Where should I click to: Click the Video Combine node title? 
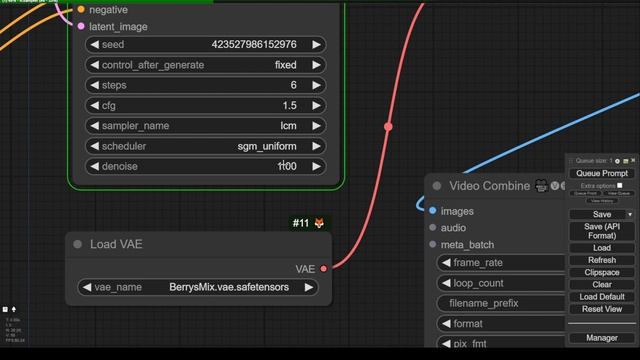tap(489, 186)
